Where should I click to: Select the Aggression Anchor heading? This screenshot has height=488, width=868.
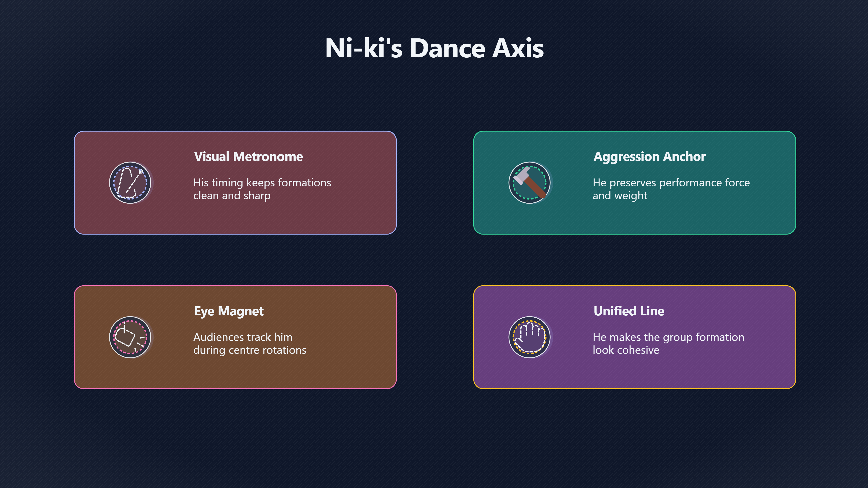coord(649,157)
